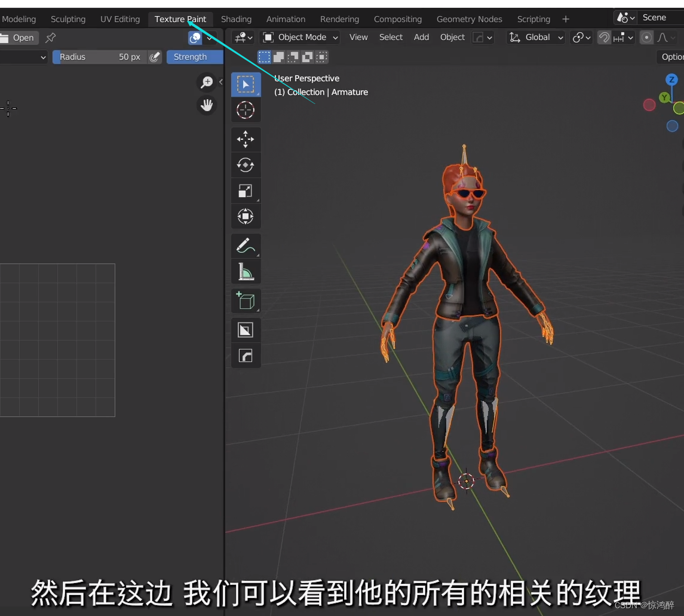The height and width of the screenshot is (616, 684).
Task: Set selection mode to subtract
Action: (293, 57)
